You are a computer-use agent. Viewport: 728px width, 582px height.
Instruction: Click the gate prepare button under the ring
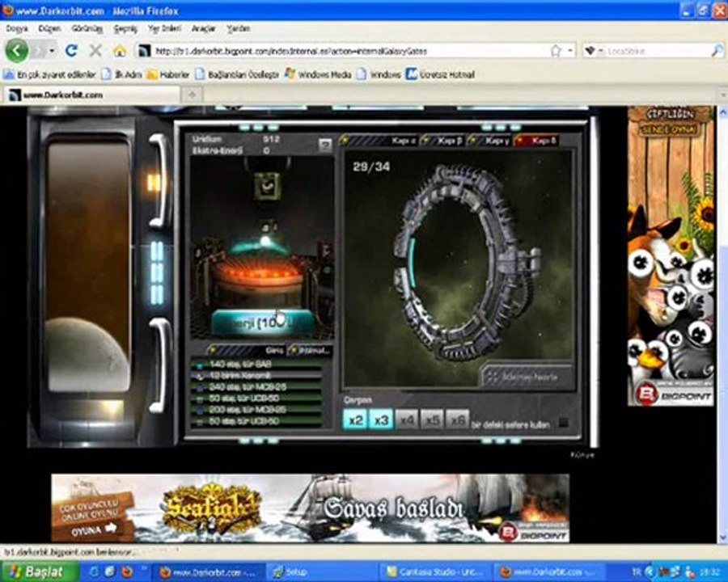[x=527, y=377]
